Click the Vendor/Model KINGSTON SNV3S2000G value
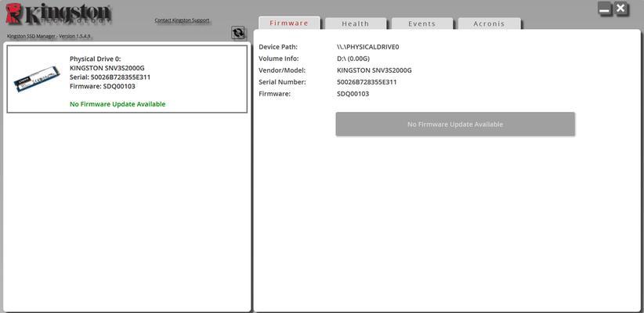 tap(374, 70)
